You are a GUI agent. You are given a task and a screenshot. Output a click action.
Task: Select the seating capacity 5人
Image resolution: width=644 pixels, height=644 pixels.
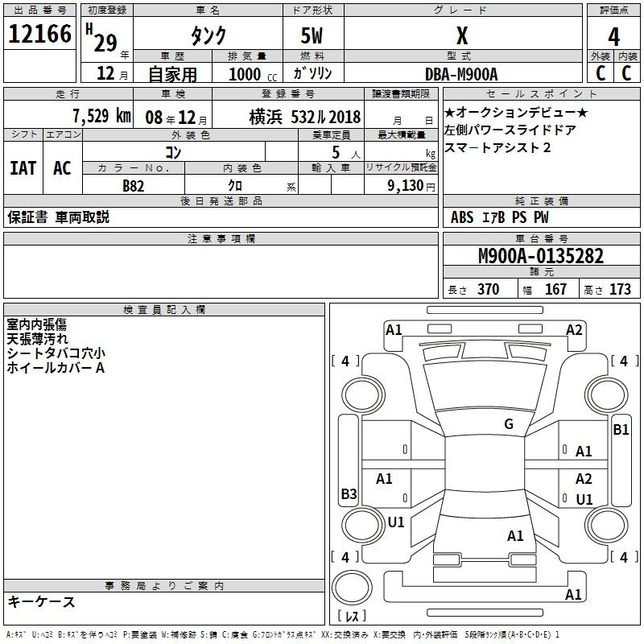(x=345, y=153)
